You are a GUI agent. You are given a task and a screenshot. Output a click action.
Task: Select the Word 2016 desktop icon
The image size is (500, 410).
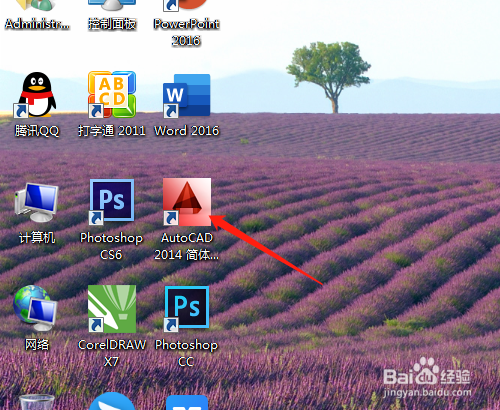point(187,96)
